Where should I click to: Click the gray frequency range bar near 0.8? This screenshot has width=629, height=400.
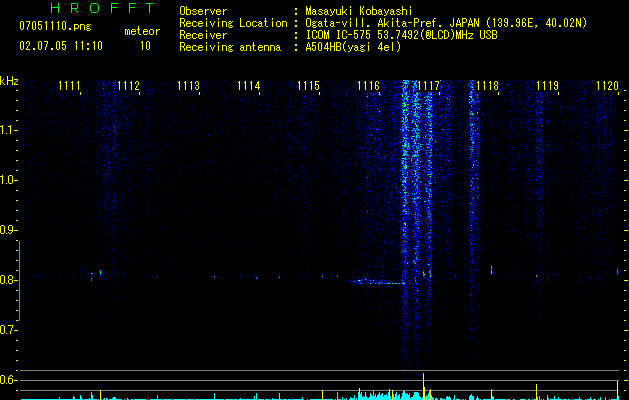pos(19,280)
